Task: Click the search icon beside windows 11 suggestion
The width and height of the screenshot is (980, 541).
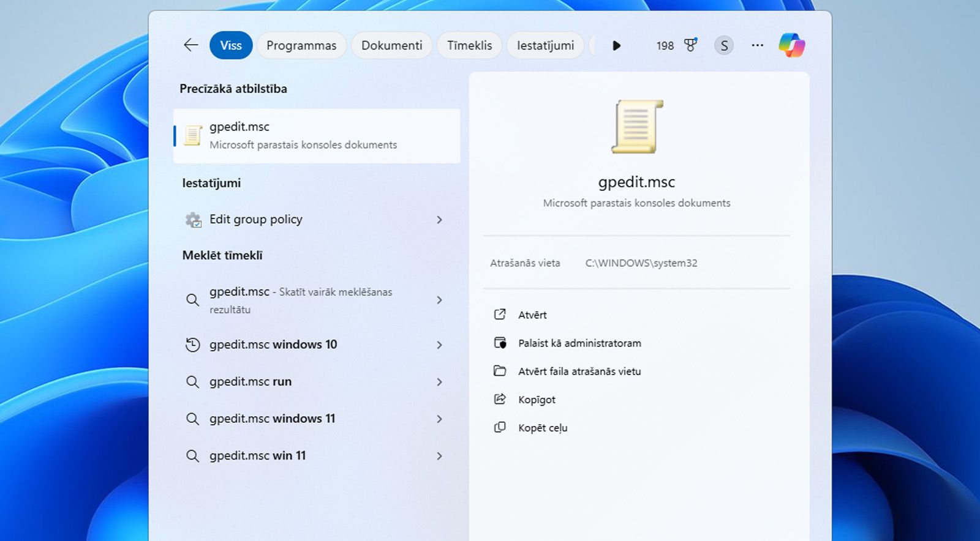Action: (x=193, y=419)
